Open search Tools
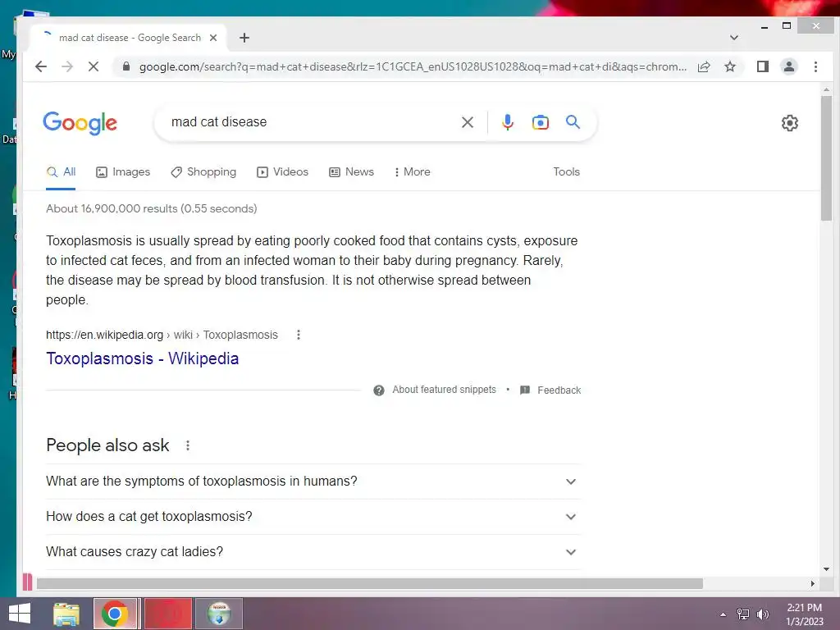Image resolution: width=840 pixels, height=630 pixels. [x=566, y=172]
